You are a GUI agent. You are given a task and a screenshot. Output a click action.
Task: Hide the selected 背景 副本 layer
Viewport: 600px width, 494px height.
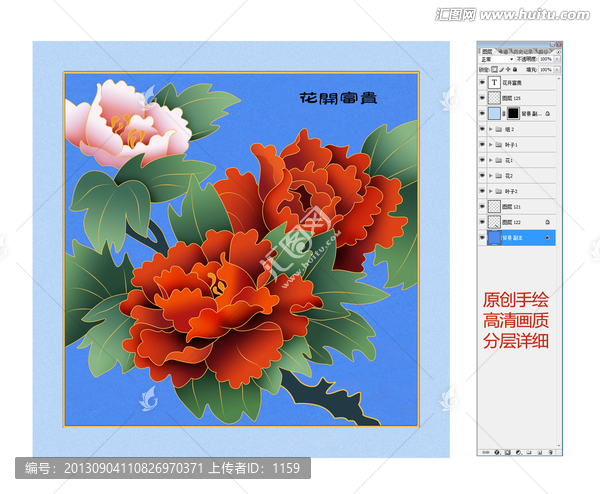tap(482, 238)
